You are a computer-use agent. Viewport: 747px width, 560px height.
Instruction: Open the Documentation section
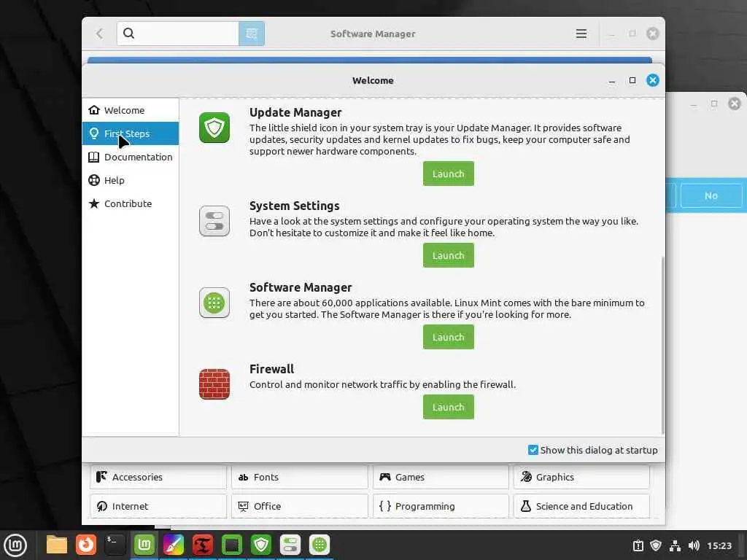click(131, 157)
